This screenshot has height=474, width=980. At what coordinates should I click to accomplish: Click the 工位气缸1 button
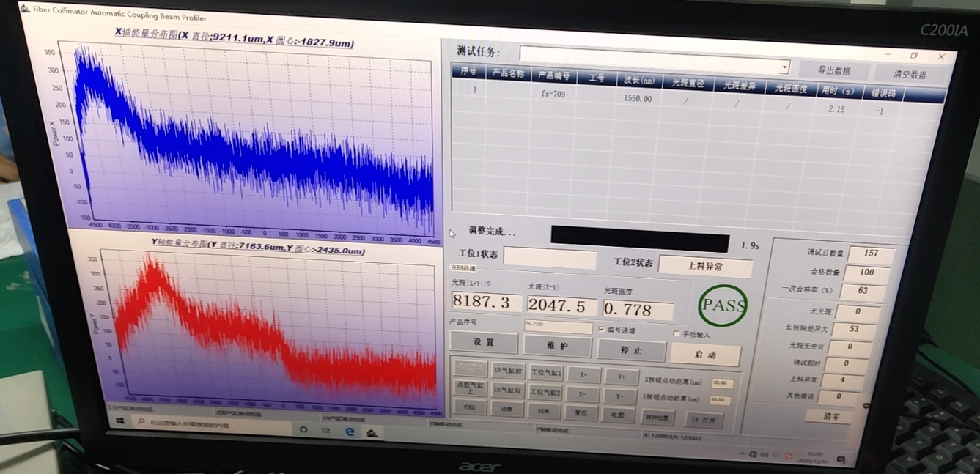pyautogui.click(x=545, y=374)
